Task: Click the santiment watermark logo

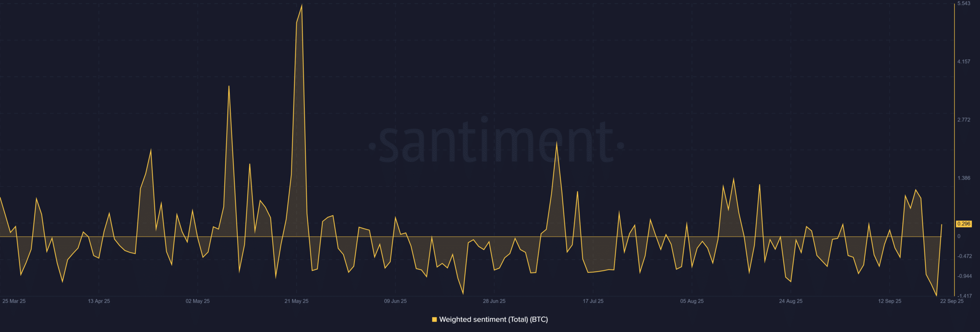Action: click(496, 142)
